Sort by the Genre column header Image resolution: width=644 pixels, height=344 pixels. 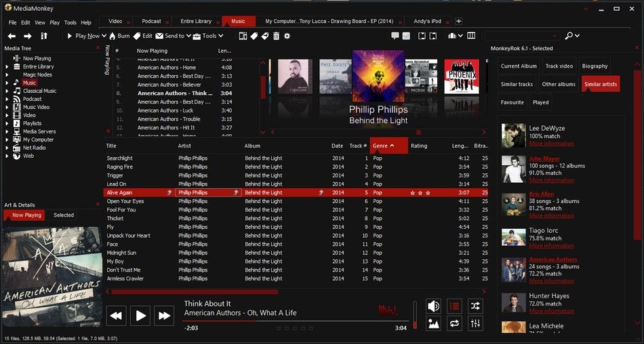tap(389, 146)
